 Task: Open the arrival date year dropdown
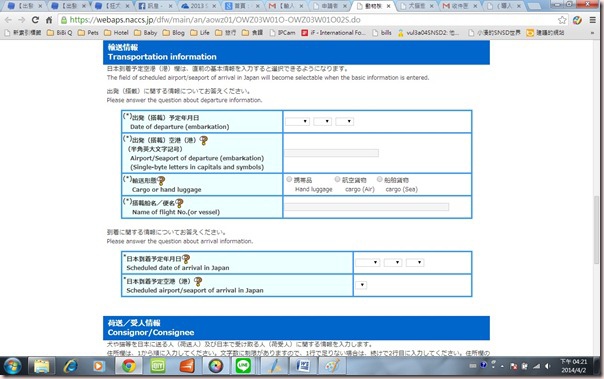(x=368, y=263)
